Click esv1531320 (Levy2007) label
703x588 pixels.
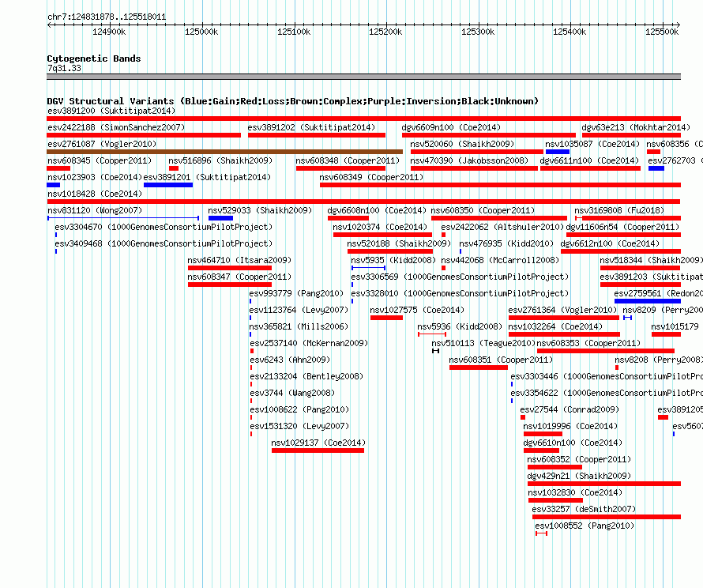pos(299,426)
